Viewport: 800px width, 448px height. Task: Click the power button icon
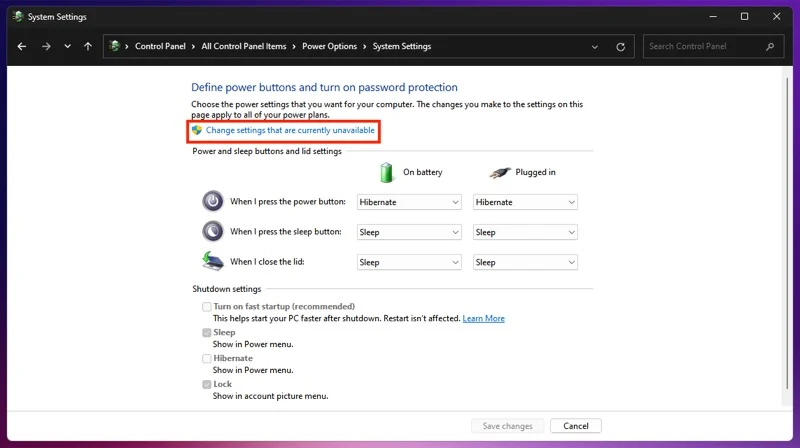[x=212, y=201]
